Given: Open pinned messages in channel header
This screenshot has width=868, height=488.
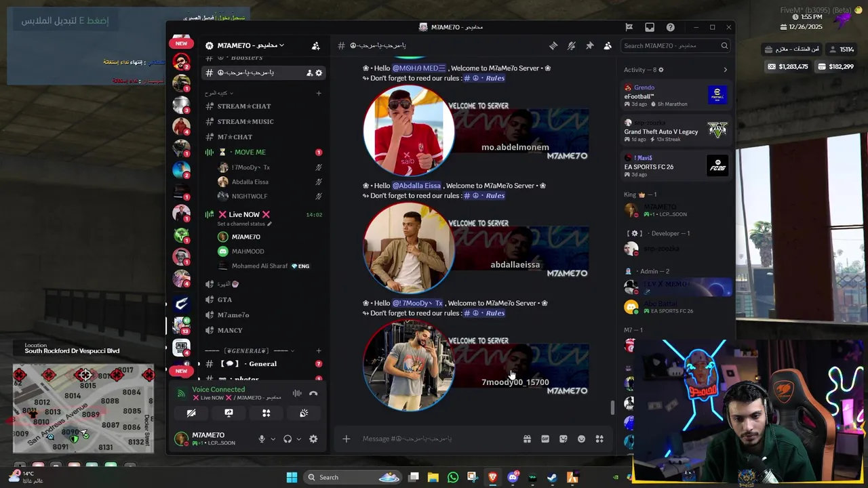Looking at the screenshot, I should [x=589, y=45].
